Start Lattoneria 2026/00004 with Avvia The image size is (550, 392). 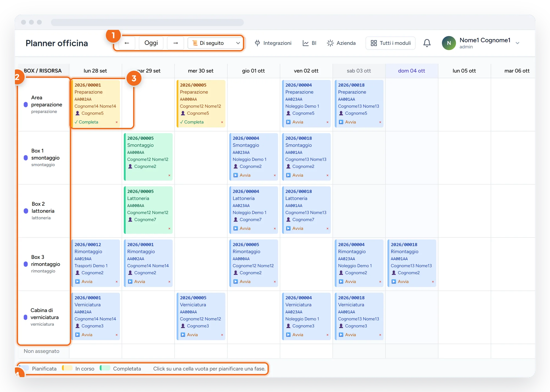click(x=242, y=229)
